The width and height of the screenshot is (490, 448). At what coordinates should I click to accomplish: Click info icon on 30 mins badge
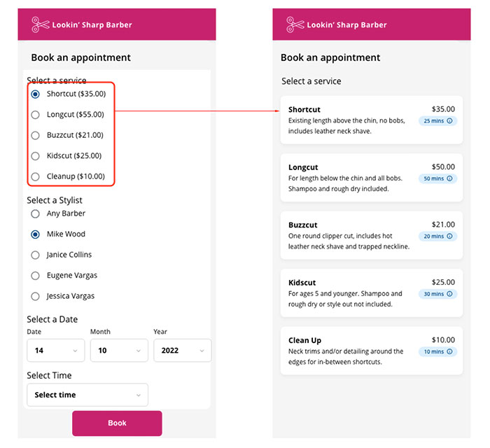click(449, 294)
